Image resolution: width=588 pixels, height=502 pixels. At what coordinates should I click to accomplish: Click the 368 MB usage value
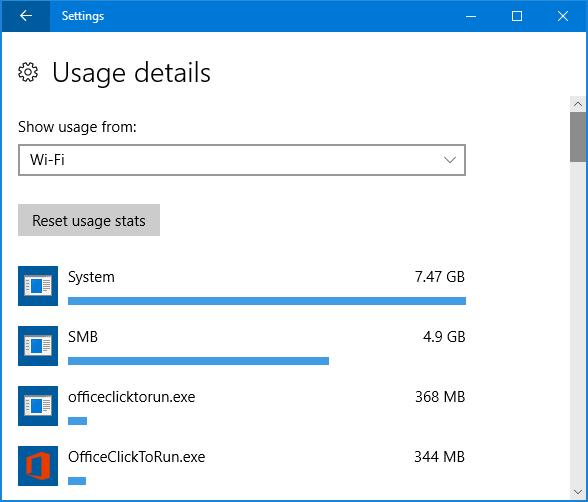tap(440, 397)
